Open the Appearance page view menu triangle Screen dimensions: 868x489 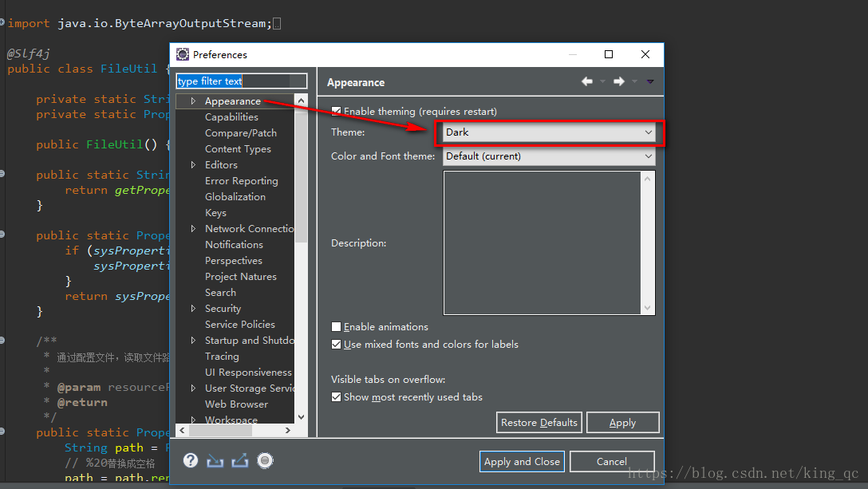[x=650, y=81]
